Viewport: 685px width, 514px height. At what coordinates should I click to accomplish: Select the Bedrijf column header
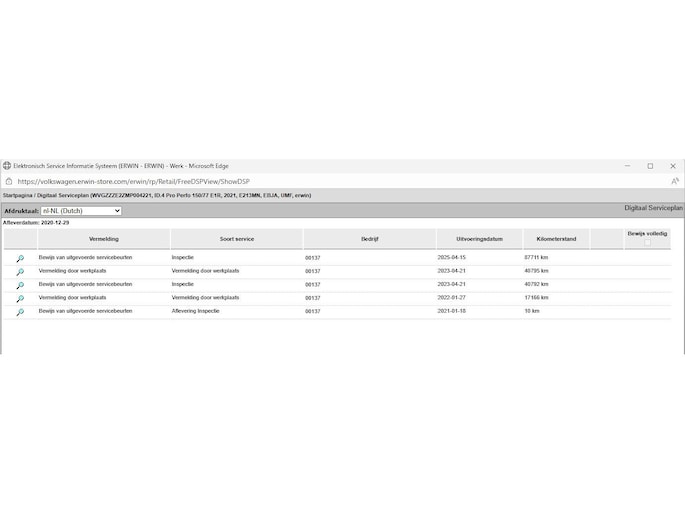coord(368,240)
